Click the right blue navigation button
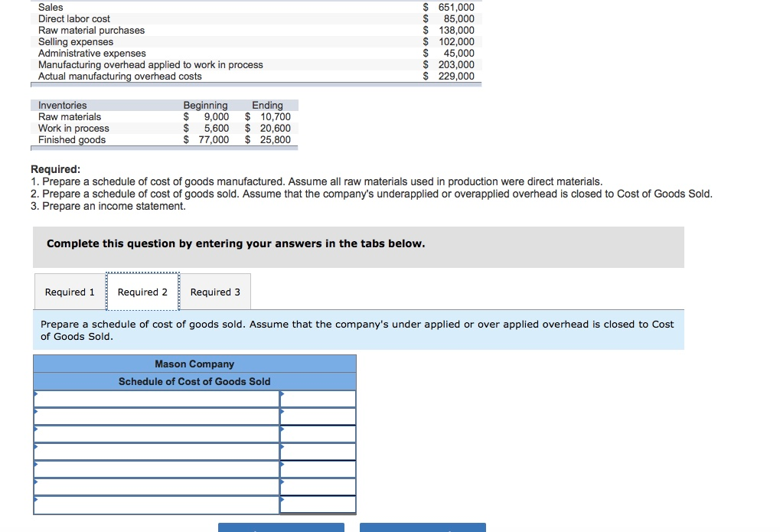The width and height of the screenshot is (780, 532). (423, 527)
